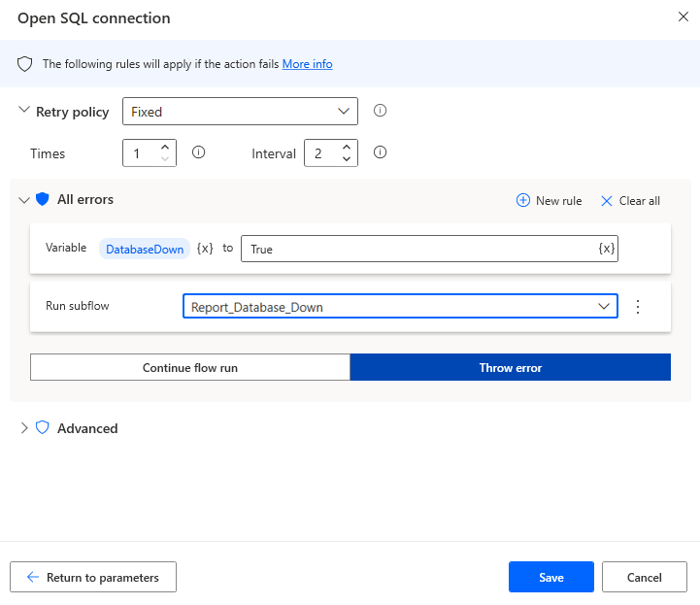The height and width of the screenshot is (605, 700).
Task: Click the info icon beside Interval
Action: click(380, 152)
